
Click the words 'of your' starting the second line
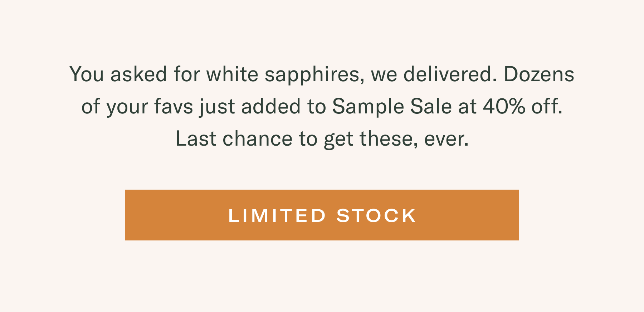(114, 107)
